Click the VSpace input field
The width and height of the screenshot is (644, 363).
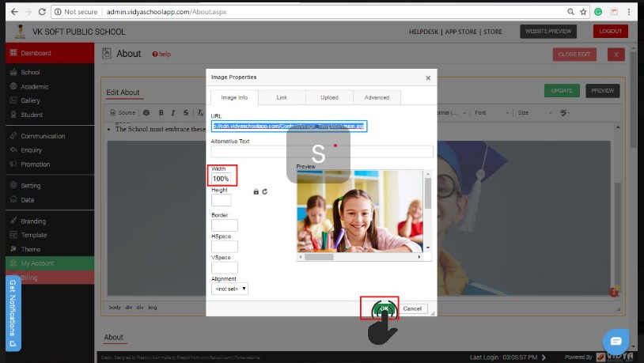tap(225, 268)
